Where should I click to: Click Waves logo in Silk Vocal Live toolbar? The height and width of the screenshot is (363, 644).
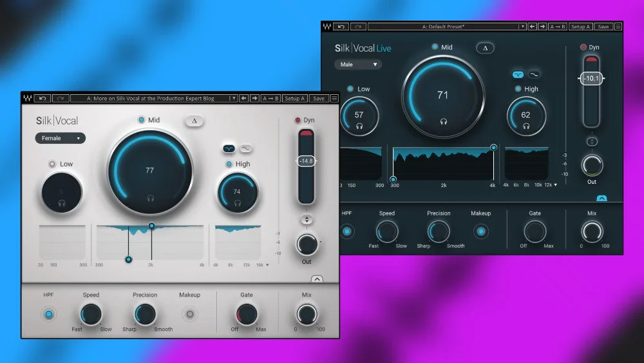[327, 26]
